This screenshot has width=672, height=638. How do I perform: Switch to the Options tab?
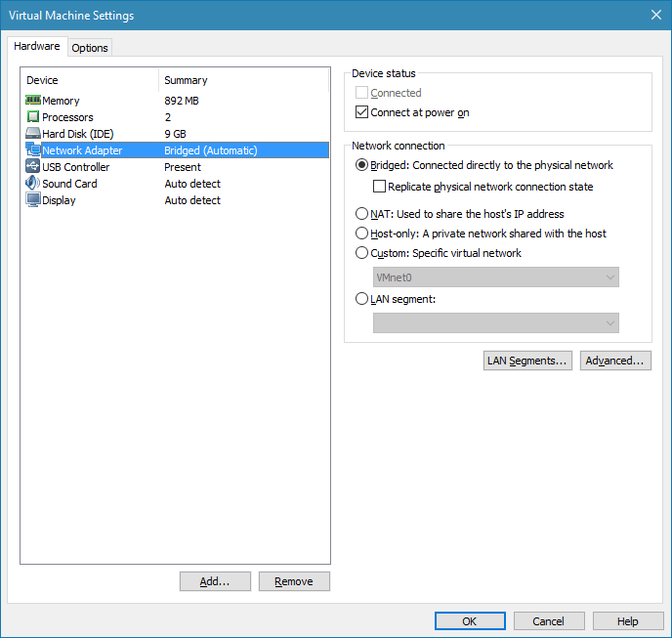[90, 48]
